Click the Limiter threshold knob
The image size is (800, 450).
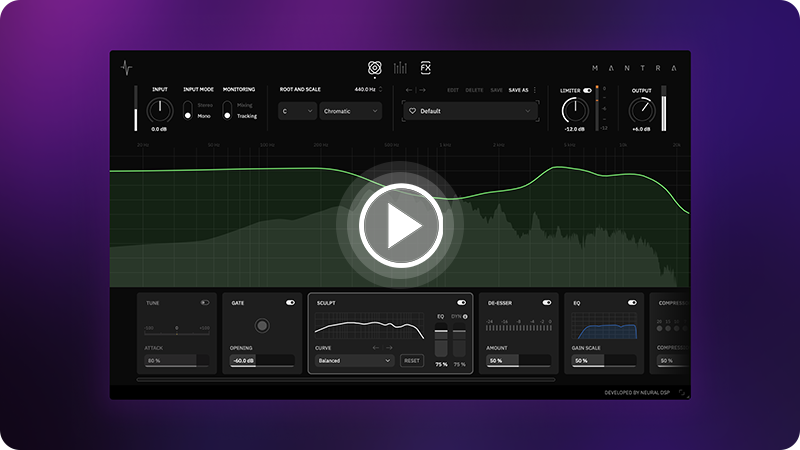click(x=575, y=110)
